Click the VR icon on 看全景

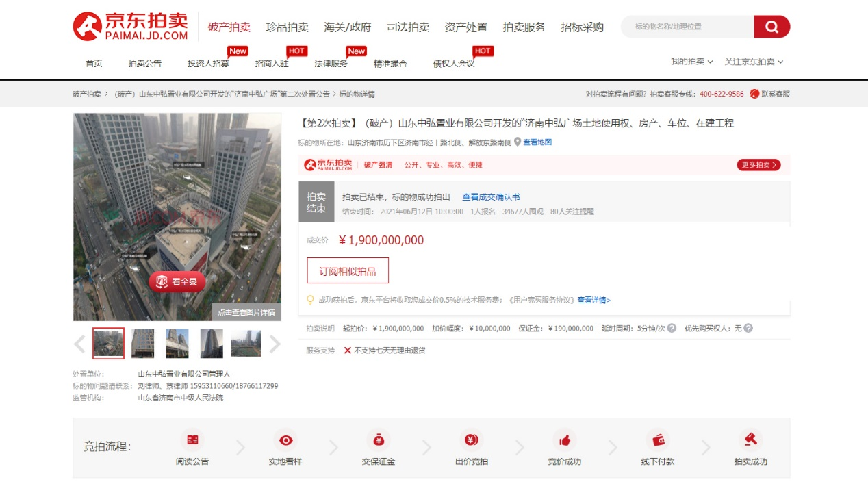tap(162, 281)
